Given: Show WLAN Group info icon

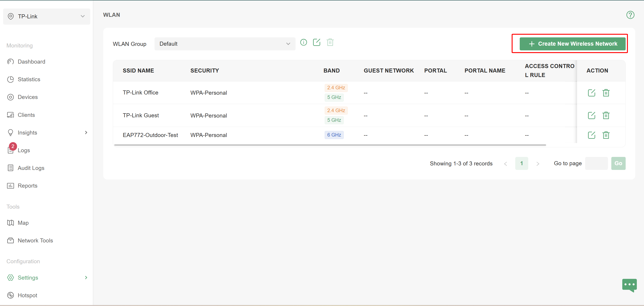Looking at the screenshot, I should (303, 42).
